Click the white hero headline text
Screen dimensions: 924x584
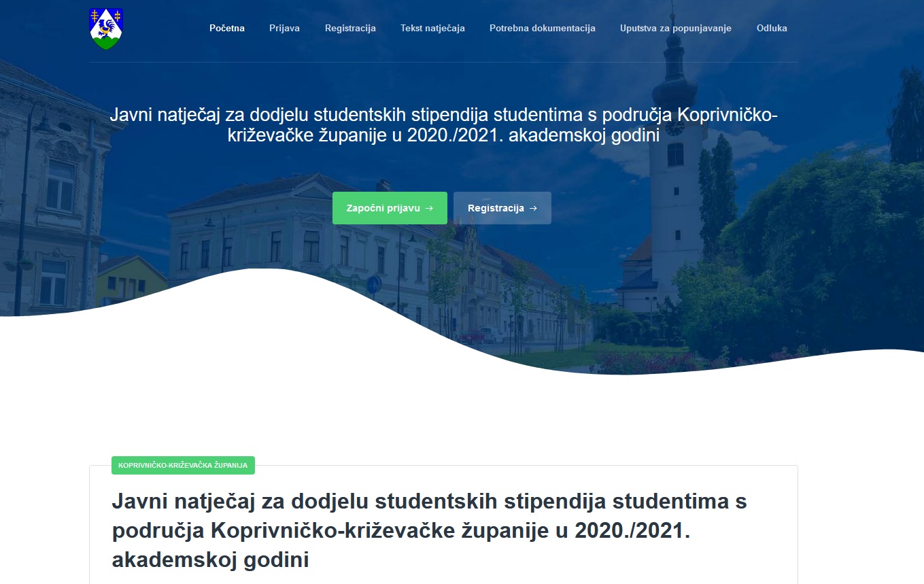(443, 124)
